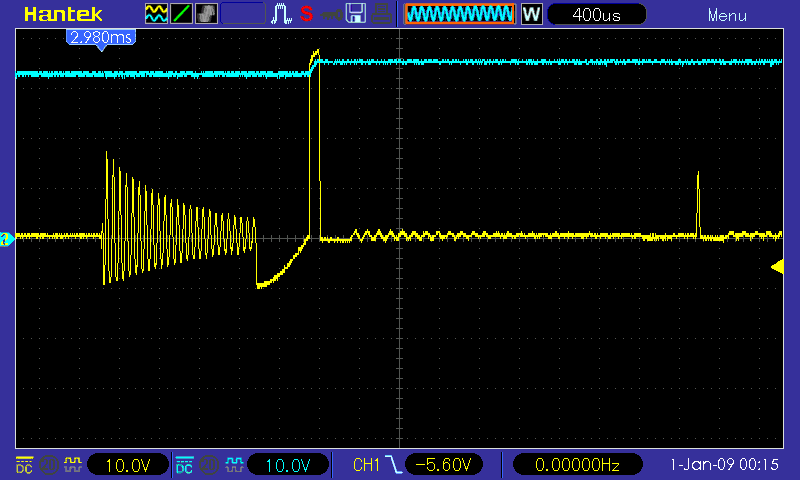800x480 pixels.
Task: Open the 400us timebase setting
Action: click(596, 14)
